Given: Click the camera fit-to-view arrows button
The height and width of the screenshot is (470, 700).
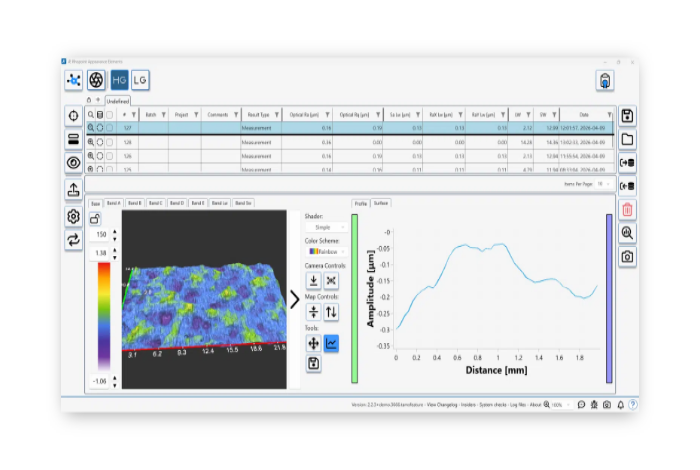Looking at the screenshot, I should coord(331,281).
